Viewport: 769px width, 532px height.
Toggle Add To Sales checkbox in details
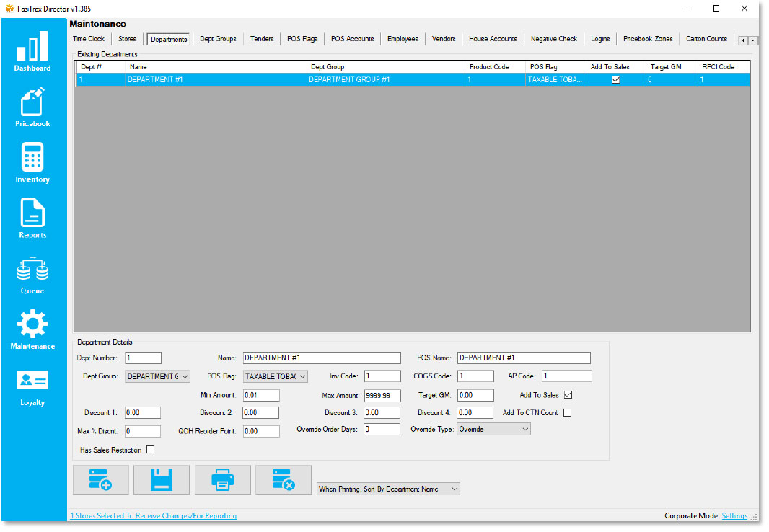[568, 395]
